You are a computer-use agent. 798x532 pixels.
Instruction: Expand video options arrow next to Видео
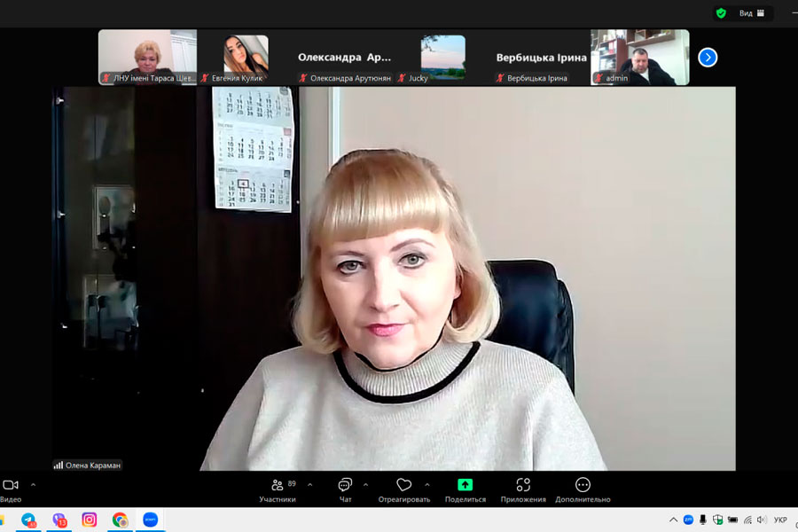click(x=33, y=485)
